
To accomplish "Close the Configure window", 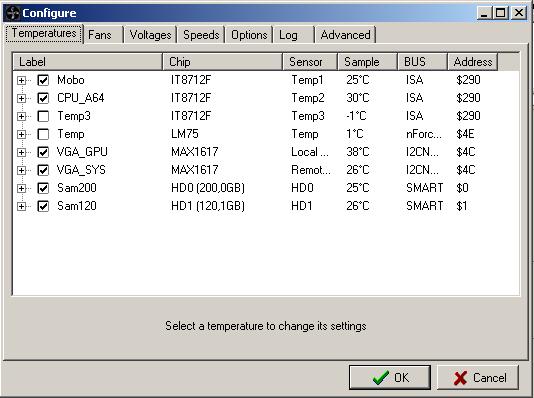I will 519,13.
